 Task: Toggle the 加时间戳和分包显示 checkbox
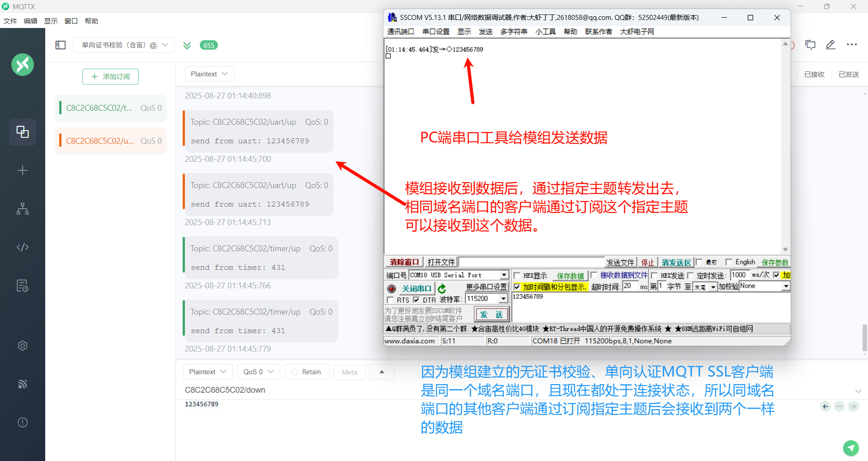click(517, 287)
